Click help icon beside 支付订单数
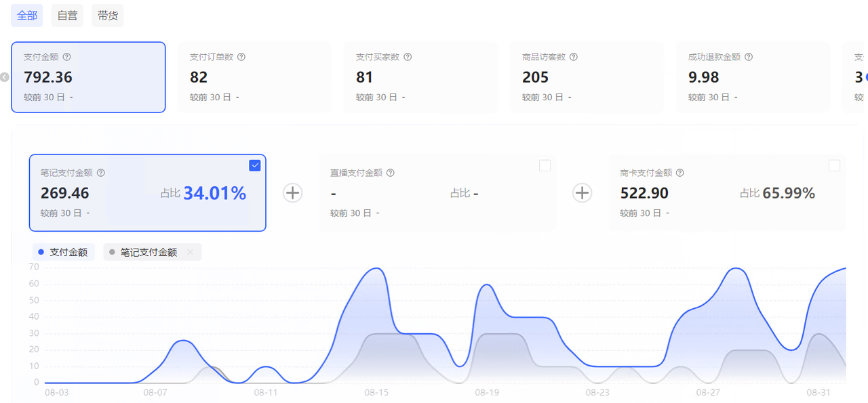This screenshot has height=403, width=868. click(241, 58)
